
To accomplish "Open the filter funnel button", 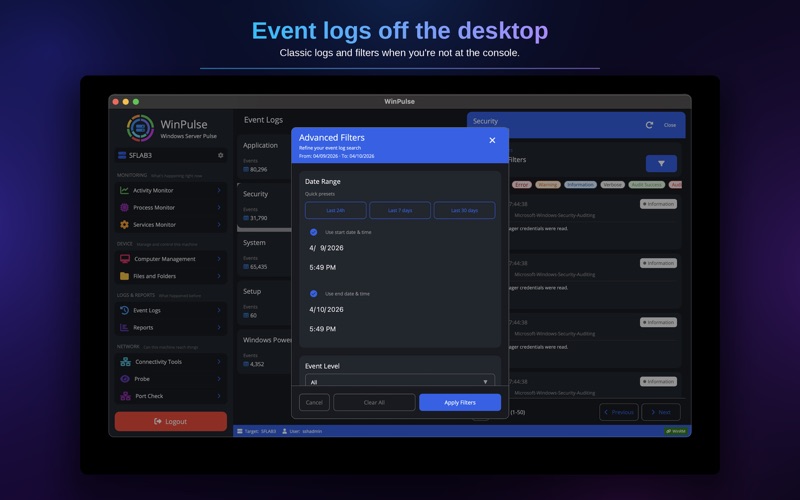I will tap(661, 164).
